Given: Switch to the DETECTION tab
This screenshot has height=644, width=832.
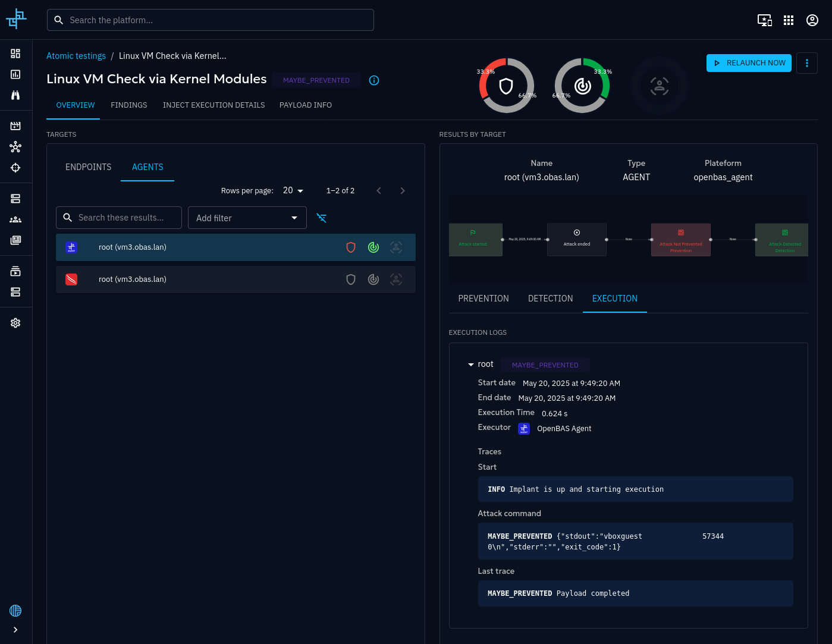Looking at the screenshot, I should pos(550,299).
